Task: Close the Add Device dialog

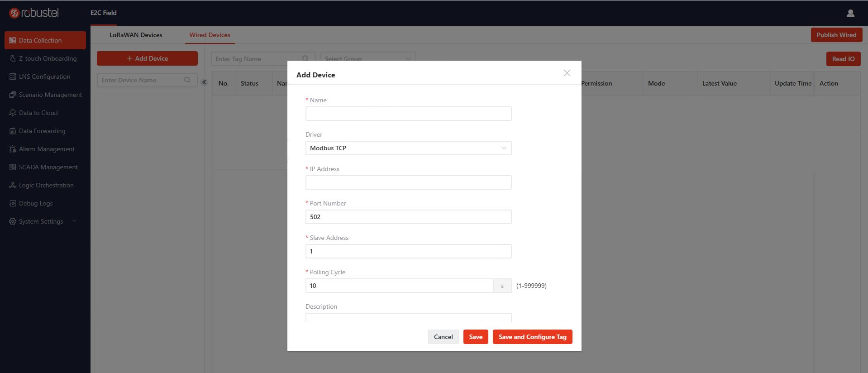Action: pos(567,73)
